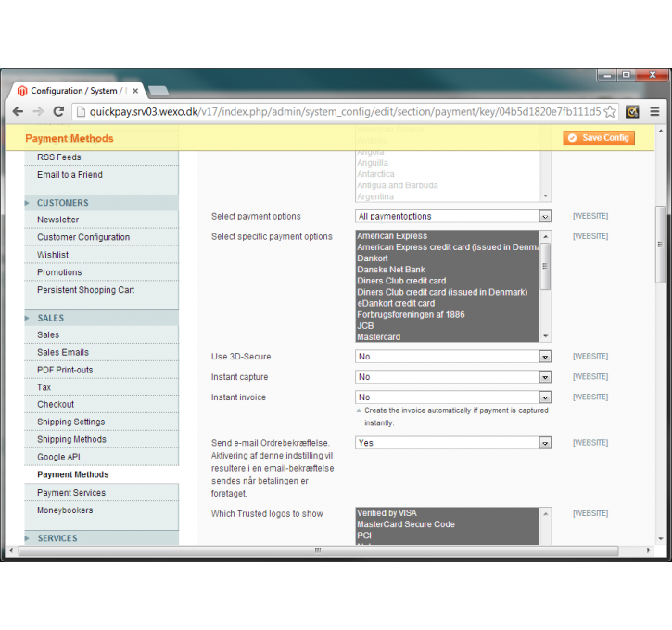Image resolution: width=672 pixels, height=630 pixels.
Task: Open Moneybookers settings
Action: (x=65, y=510)
